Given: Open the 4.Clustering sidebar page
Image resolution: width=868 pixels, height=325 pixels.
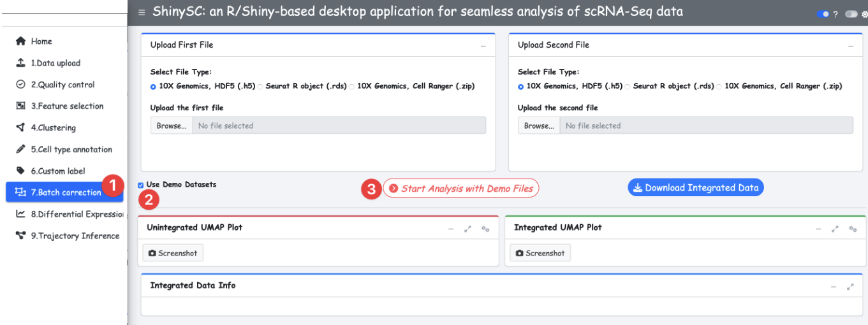Looking at the screenshot, I should click(x=53, y=127).
